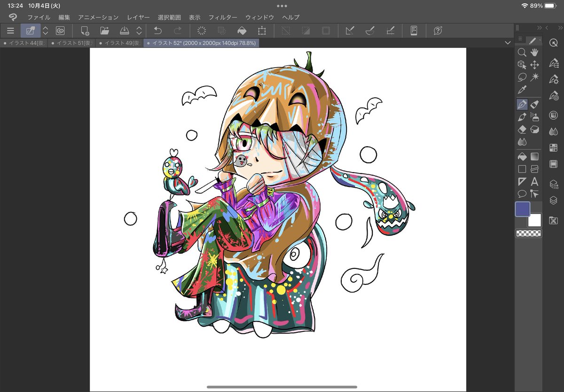Click the Scale/Rotate transform icon
Image resolution: width=564 pixels, height=392 pixels.
coord(262,31)
